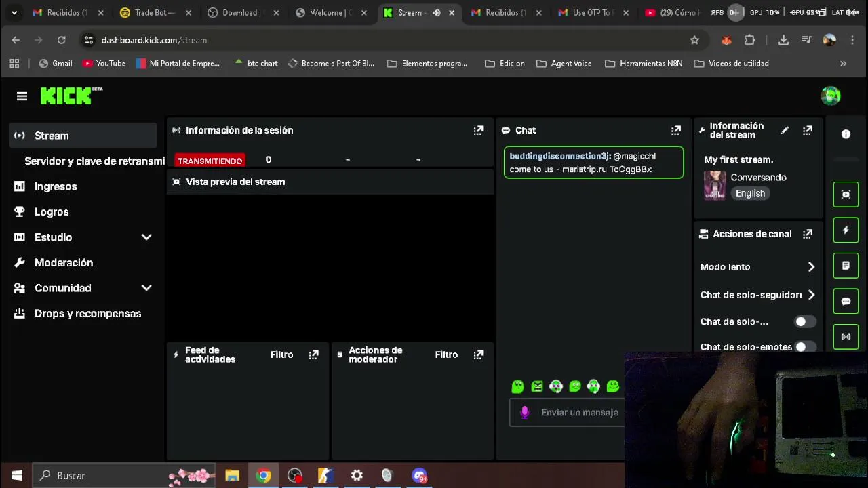This screenshot has height=488, width=868.
Task: Pick the first green emote in chat
Action: pyautogui.click(x=517, y=386)
